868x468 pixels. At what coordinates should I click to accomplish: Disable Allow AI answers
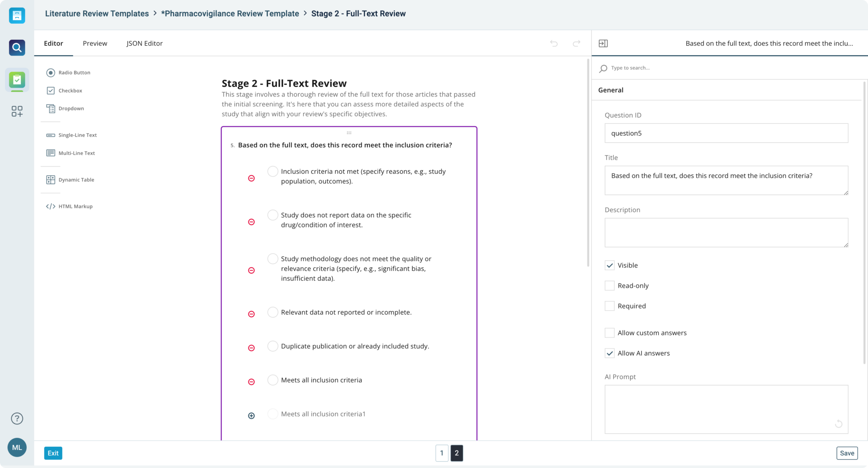tap(609, 353)
